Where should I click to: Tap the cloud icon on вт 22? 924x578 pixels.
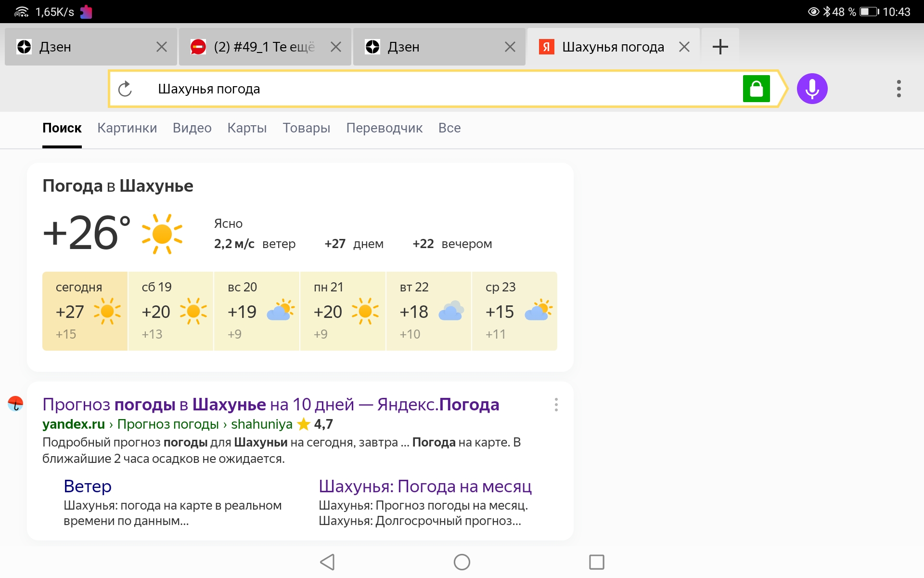coord(451,311)
